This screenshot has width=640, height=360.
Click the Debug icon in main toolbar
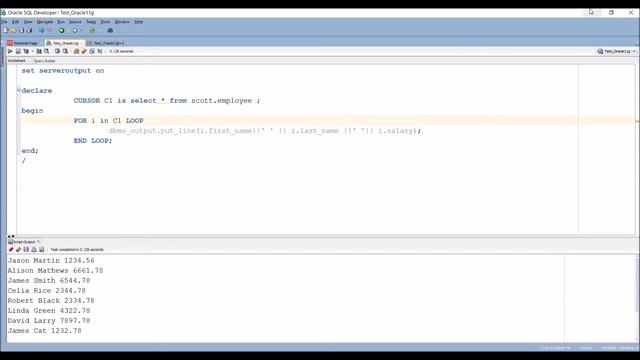[x=75, y=30]
